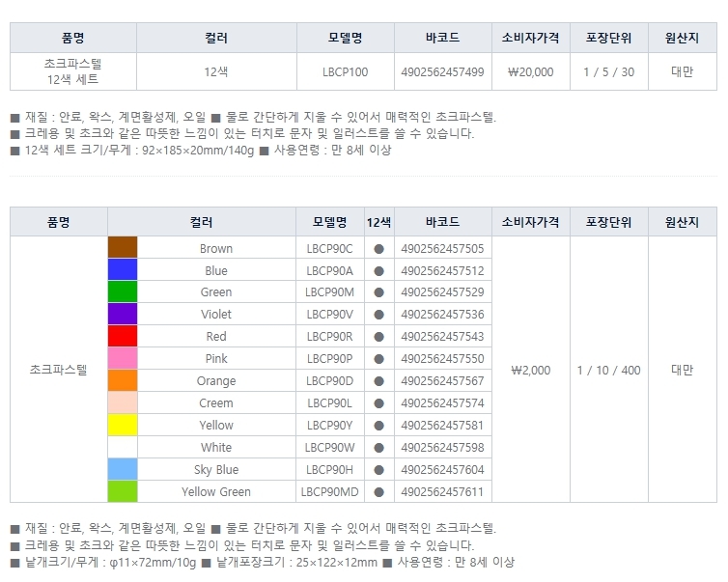The image size is (728, 582).
Task: Click the Sky Blue color swatch
Action: (x=123, y=469)
